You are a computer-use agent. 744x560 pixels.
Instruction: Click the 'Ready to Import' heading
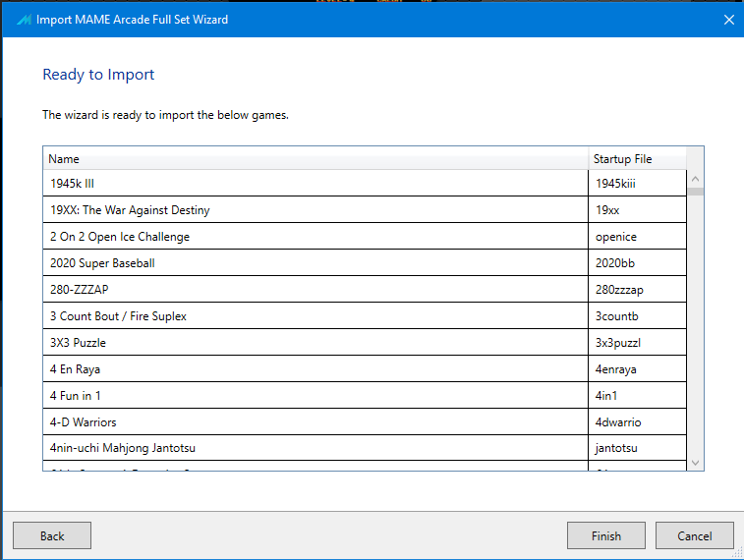(x=98, y=75)
